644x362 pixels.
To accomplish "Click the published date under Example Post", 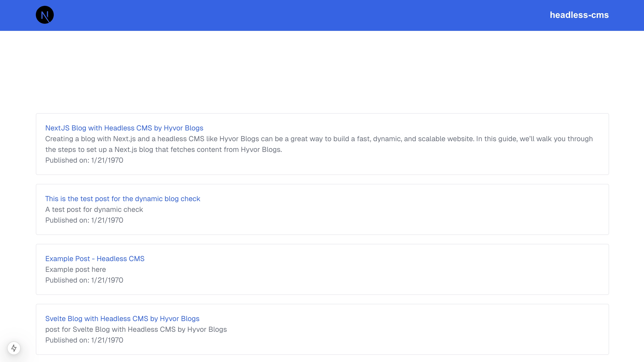I will pyautogui.click(x=84, y=280).
